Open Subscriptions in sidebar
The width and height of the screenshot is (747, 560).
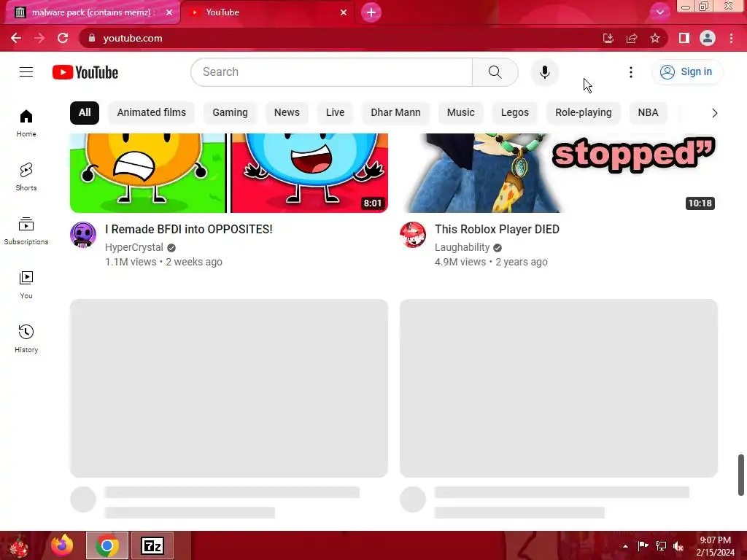(26, 231)
